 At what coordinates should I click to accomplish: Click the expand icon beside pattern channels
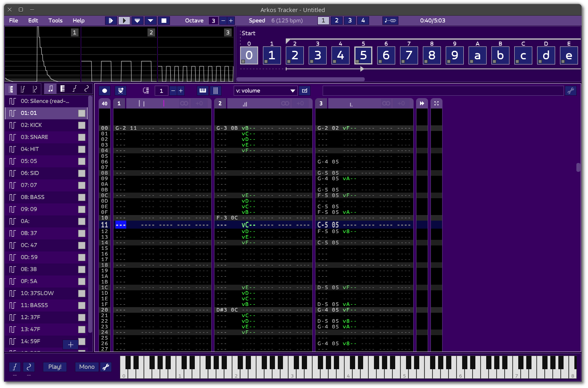point(436,103)
